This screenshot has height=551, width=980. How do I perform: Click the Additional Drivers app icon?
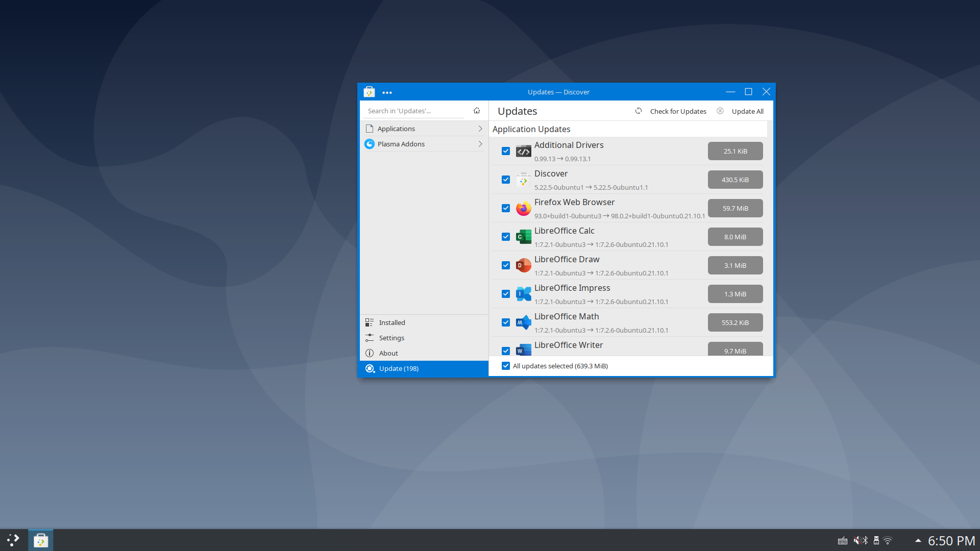point(523,151)
